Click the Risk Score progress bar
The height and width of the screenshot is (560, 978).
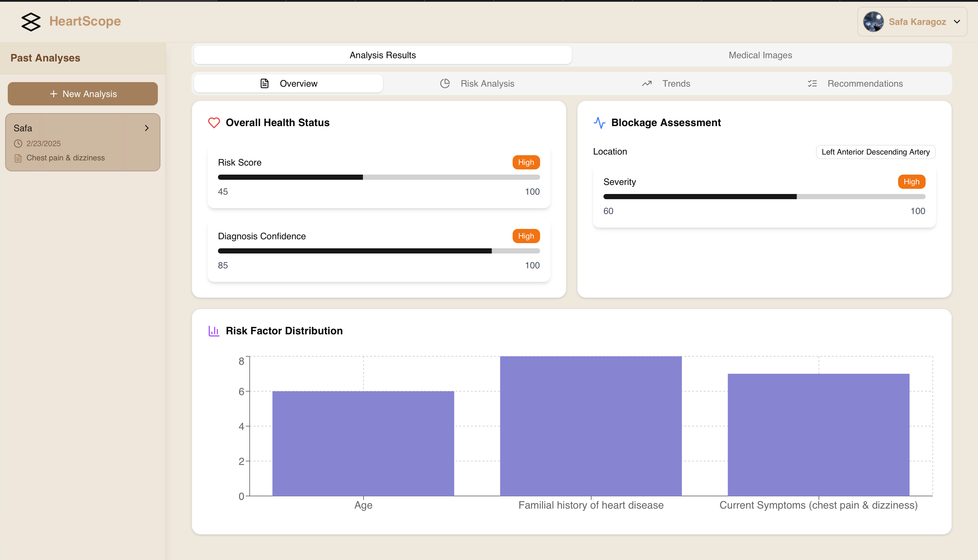[x=379, y=177]
